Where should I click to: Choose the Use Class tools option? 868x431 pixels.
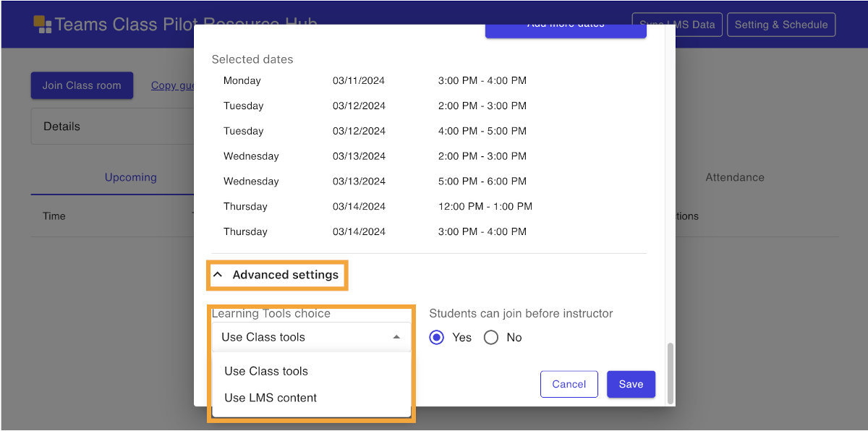[x=266, y=371]
